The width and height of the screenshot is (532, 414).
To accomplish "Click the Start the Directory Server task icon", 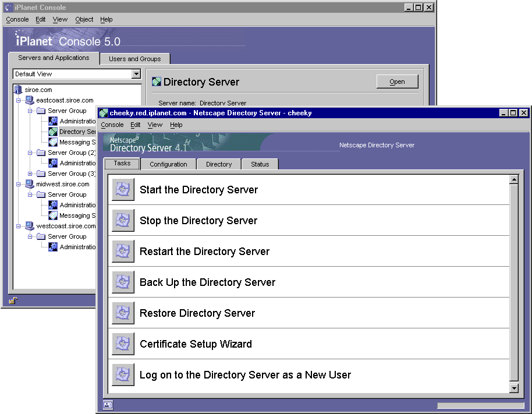I will pyautogui.click(x=123, y=189).
